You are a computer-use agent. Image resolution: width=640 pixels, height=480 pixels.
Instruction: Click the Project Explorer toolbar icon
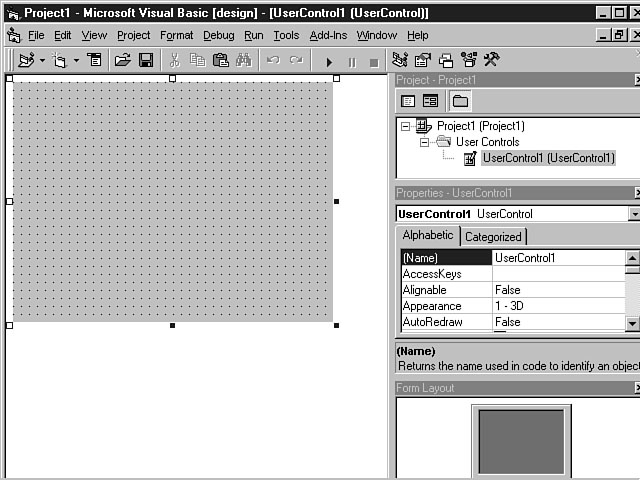point(400,61)
